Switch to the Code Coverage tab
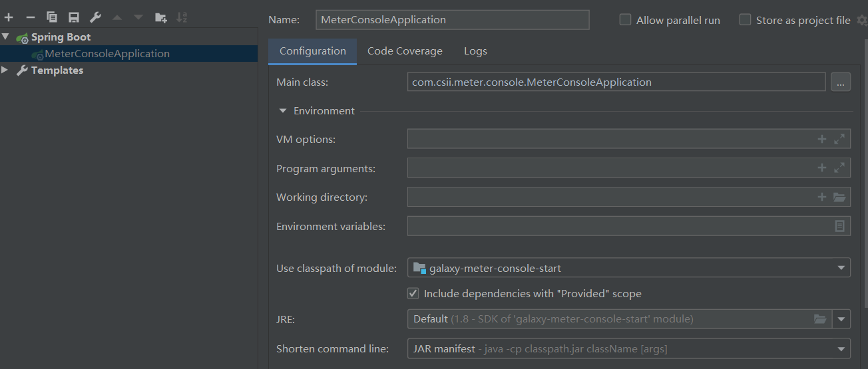Viewport: 868px width, 369px height. 405,51
